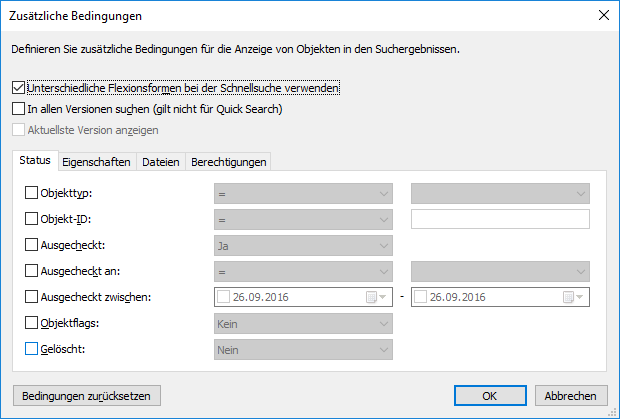Confirm dialog with OK button
The height and width of the screenshot is (419, 620).
490,395
